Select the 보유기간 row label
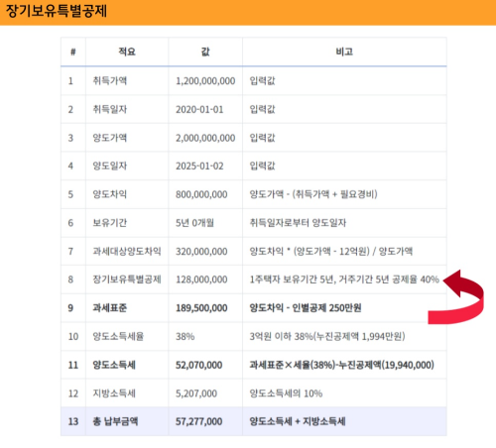The width and height of the screenshot is (496, 448). tap(110, 223)
